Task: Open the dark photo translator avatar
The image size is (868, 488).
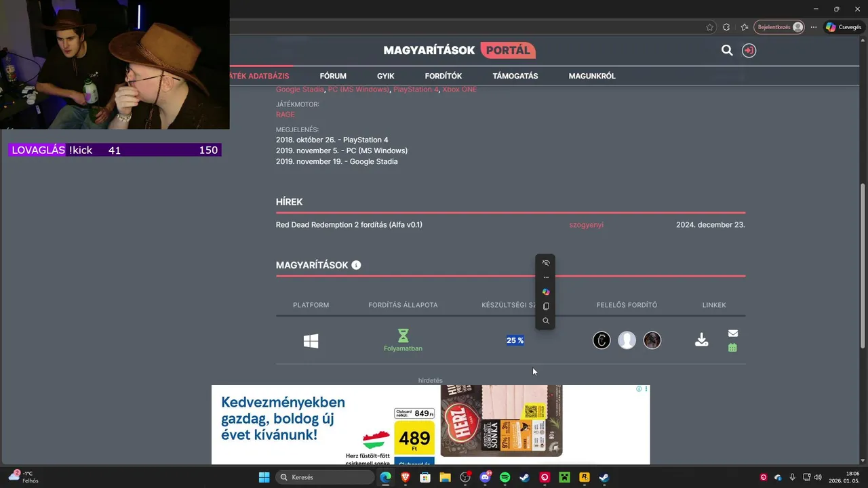Action: 652,340
